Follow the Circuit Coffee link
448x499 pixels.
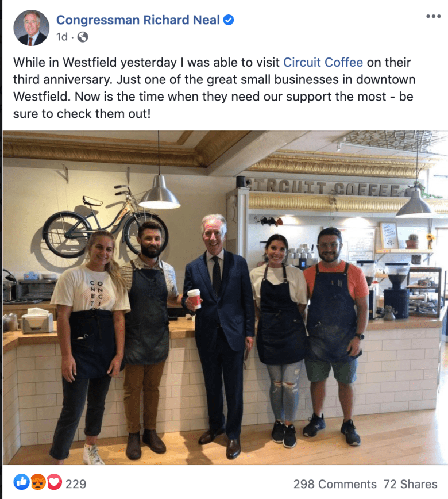point(323,62)
